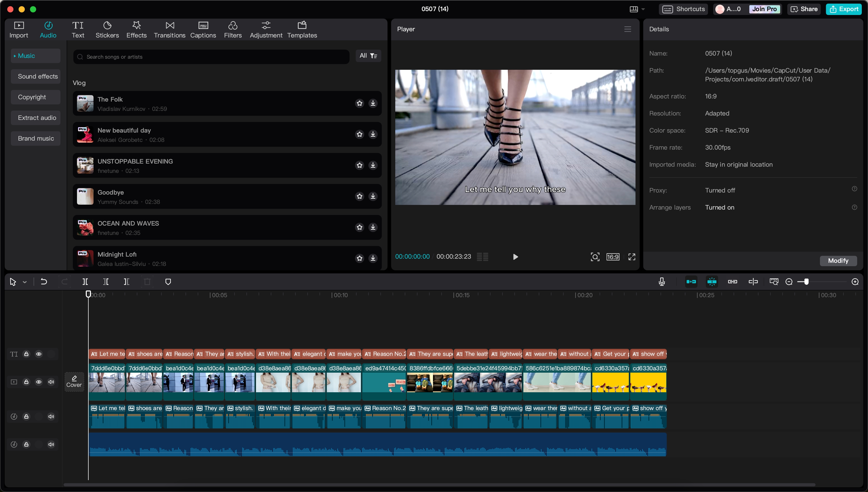
Task: Open the Player panel options menu
Action: coord(627,29)
